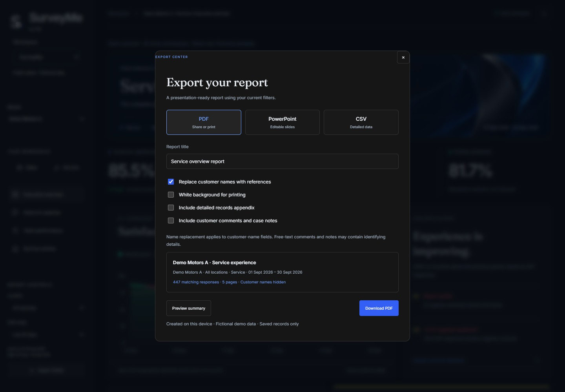Click the "Export your report" heading
This screenshot has width=565, height=392.
pos(217,82)
